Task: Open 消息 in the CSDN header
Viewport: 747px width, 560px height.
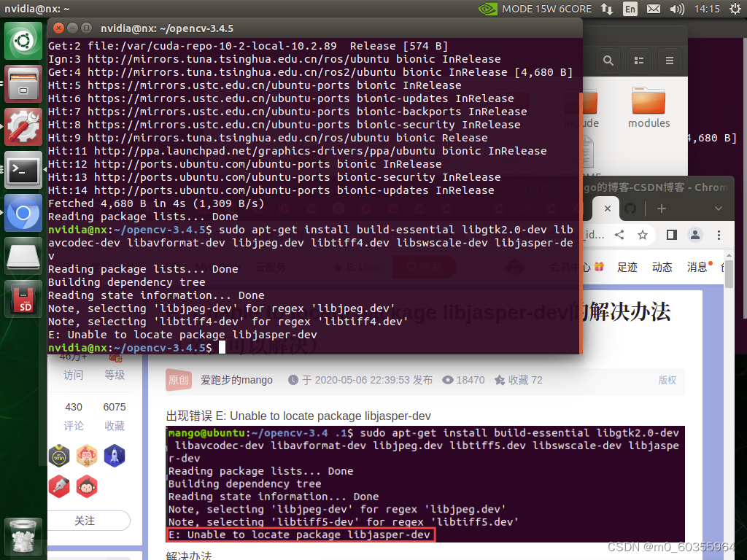Action: tap(697, 267)
